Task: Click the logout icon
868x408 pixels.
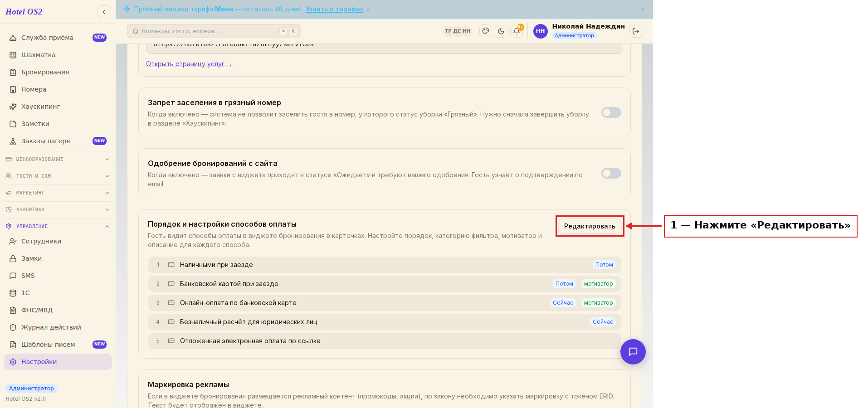Action: 636,31
